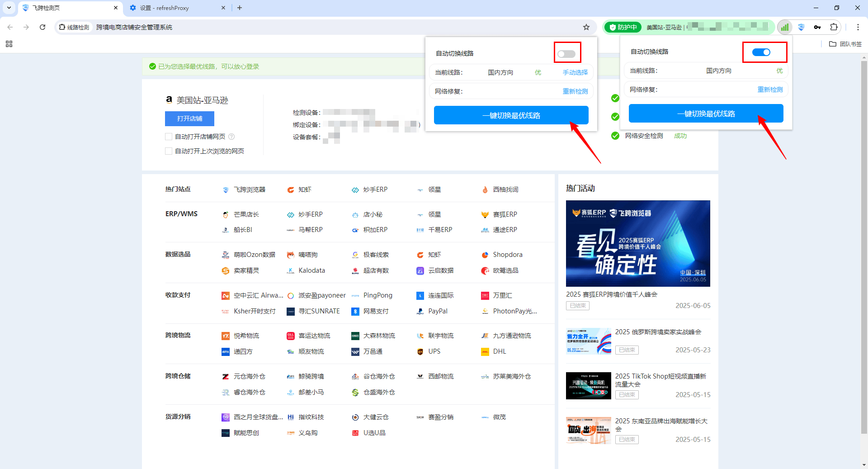Enable the 自动打开店铺网页 checkbox
This screenshot has width=868, height=469.
(169, 137)
